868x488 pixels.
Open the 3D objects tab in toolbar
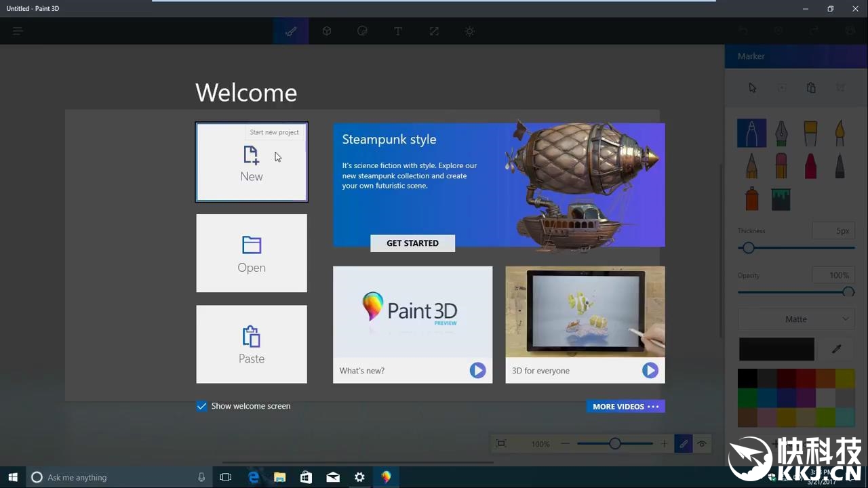327,31
